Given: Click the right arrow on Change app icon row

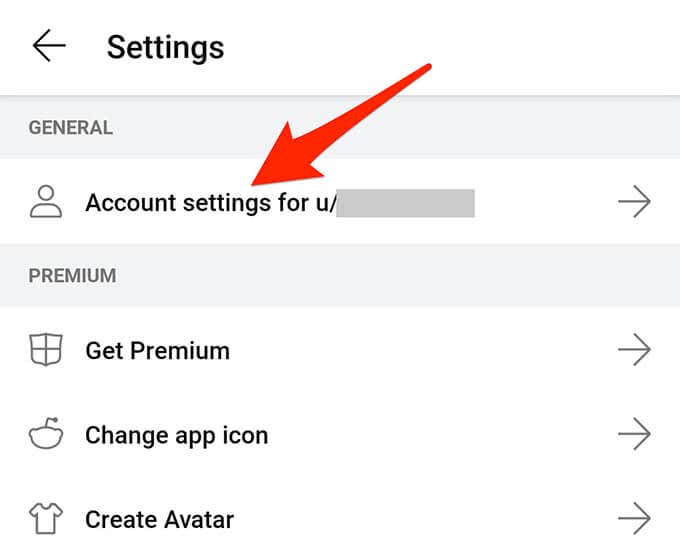Looking at the screenshot, I should 634,435.
